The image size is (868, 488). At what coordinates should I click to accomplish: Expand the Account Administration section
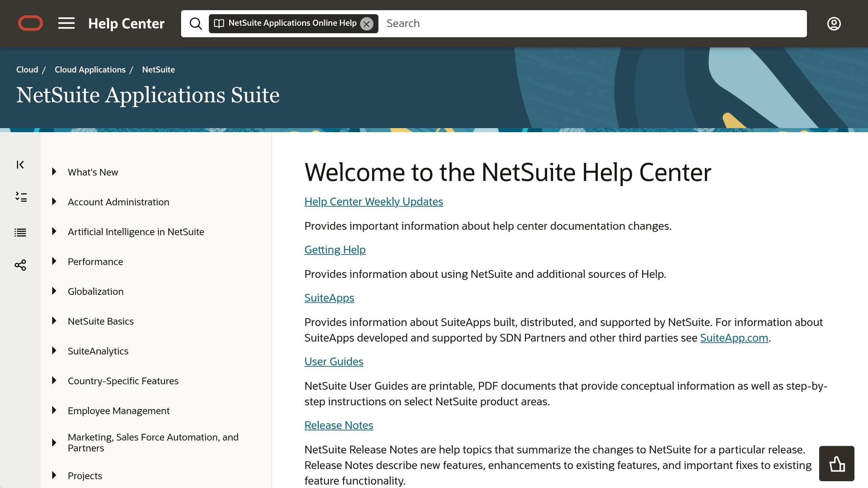click(54, 202)
